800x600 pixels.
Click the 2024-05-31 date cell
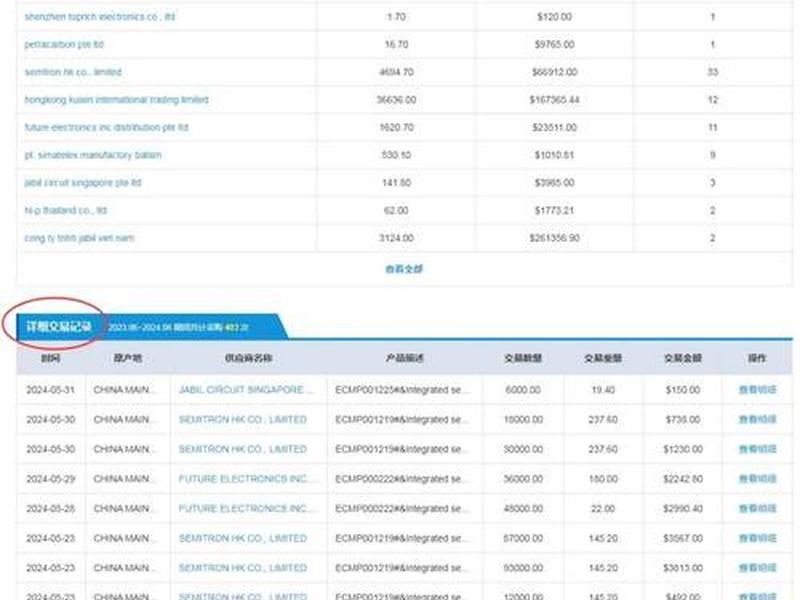click(51, 390)
